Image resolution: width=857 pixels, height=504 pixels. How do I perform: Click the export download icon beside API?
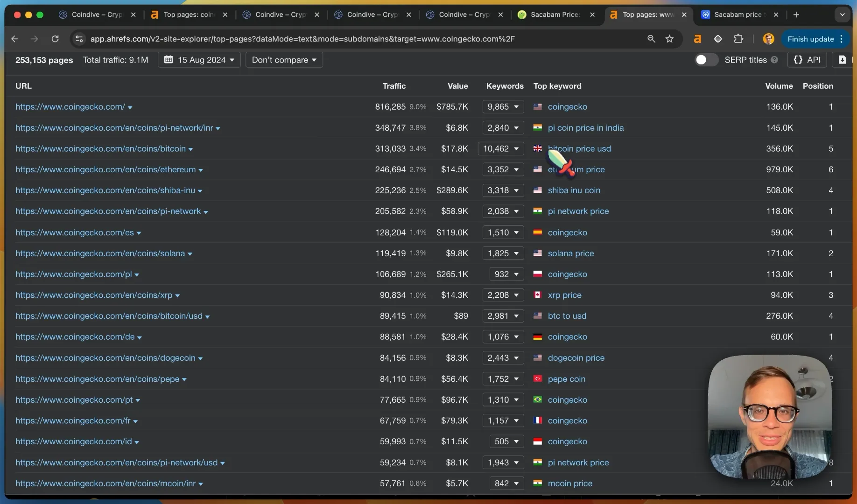click(843, 60)
